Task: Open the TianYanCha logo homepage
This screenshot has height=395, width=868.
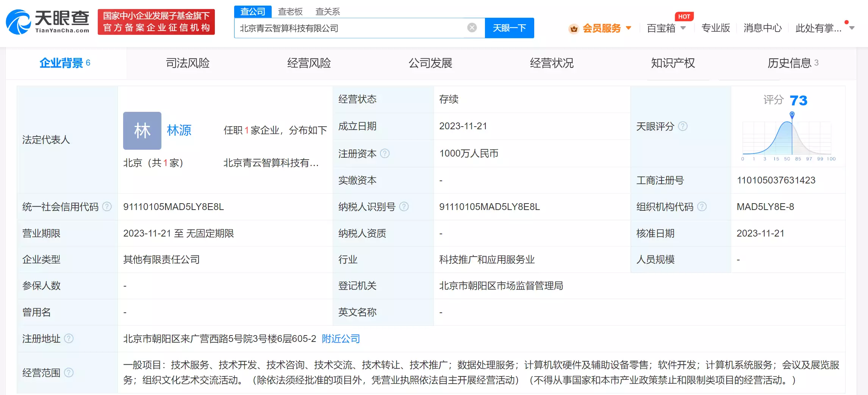Action: click(48, 22)
